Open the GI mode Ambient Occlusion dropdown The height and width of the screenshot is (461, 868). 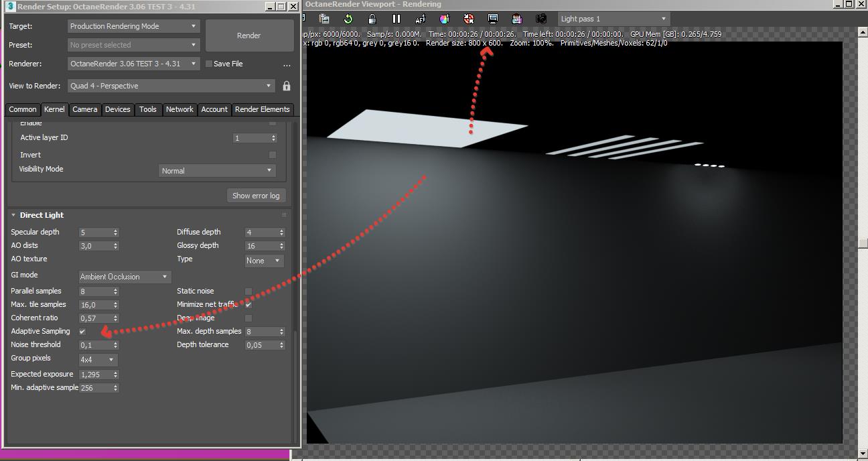coord(125,277)
